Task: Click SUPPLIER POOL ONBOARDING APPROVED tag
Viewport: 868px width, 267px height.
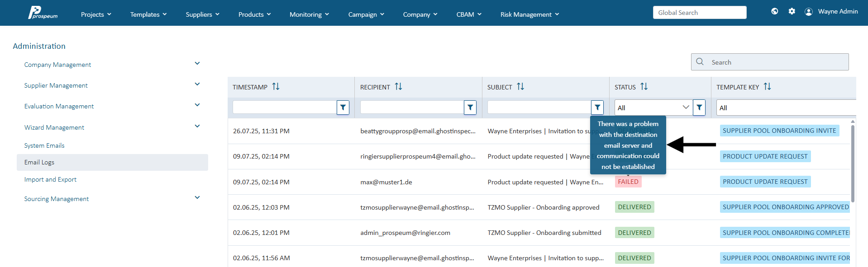Action: pyautogui.click(x=786, y=207)
